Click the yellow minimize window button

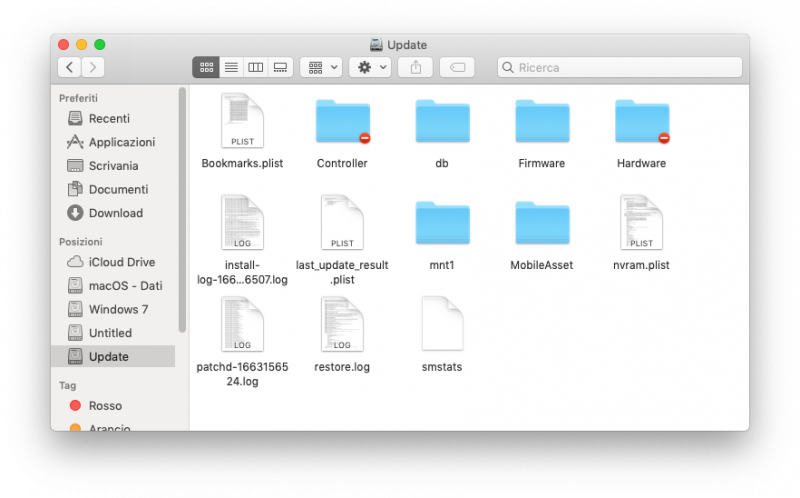82,45
